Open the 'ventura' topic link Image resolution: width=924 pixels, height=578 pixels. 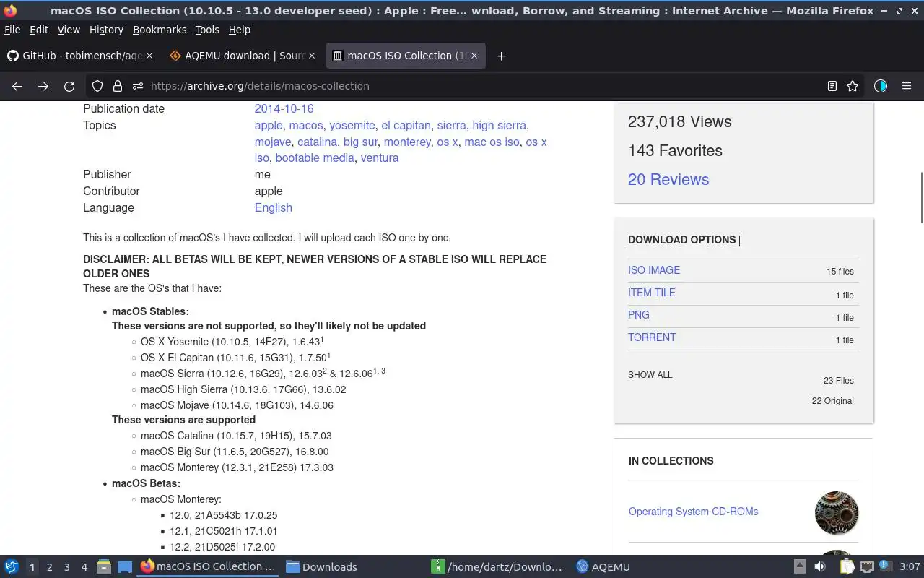coord(380,158)
